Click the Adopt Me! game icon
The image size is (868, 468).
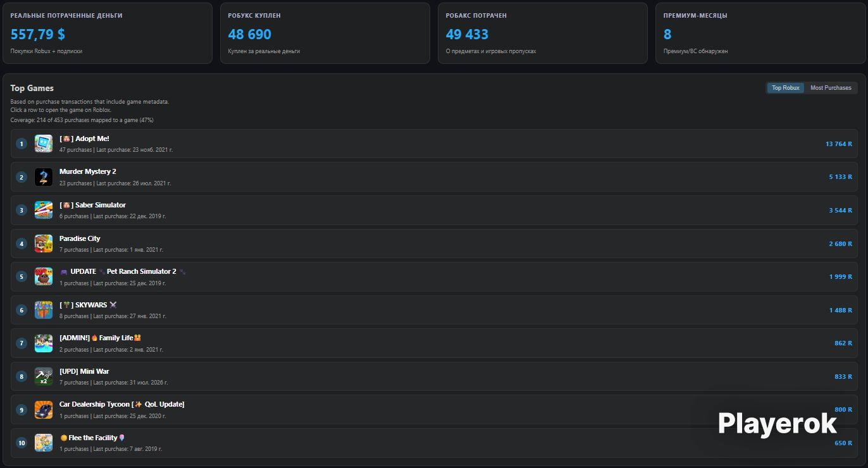tap(44, 144)
